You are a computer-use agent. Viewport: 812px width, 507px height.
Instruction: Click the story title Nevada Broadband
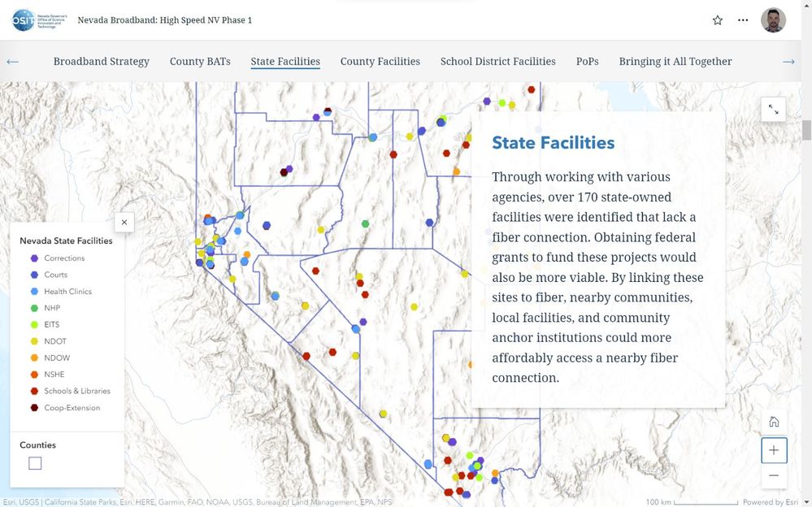165,20
